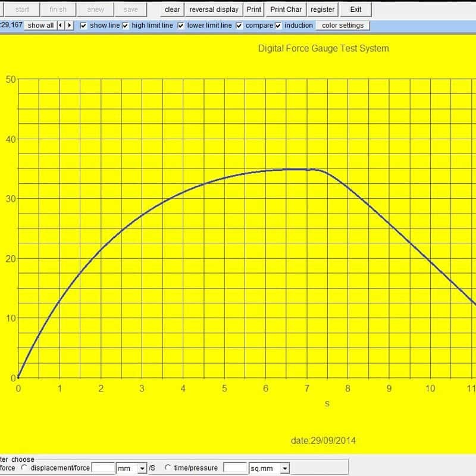Click the left arrow scroll button

[x=61, y=26]
